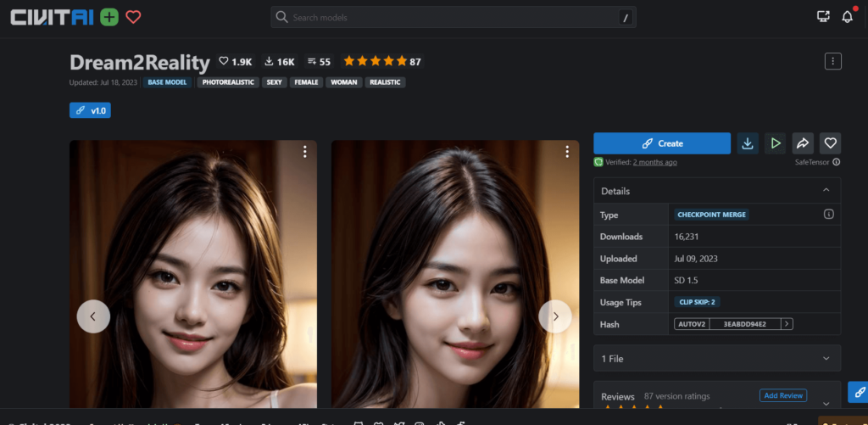Click the Search models field
This screenshot has height=425, width=868.
(x=453, y=17)
